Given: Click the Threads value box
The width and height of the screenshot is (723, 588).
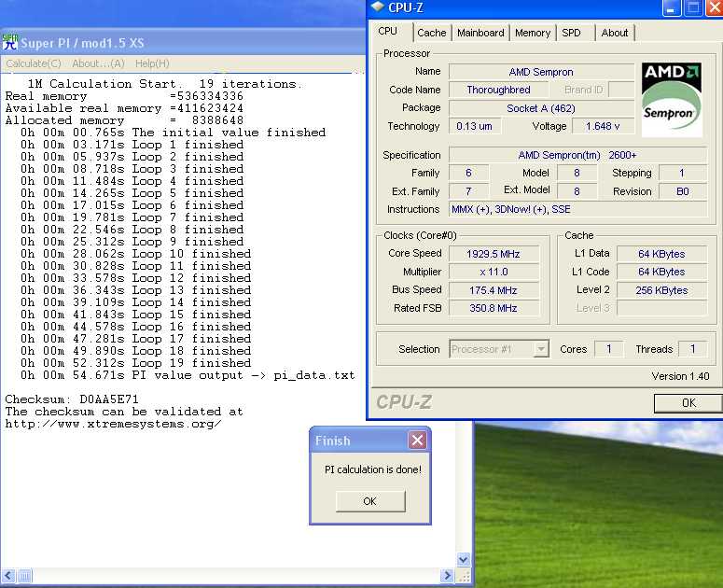Looking at the screenshot, I should tap(693, 349).
